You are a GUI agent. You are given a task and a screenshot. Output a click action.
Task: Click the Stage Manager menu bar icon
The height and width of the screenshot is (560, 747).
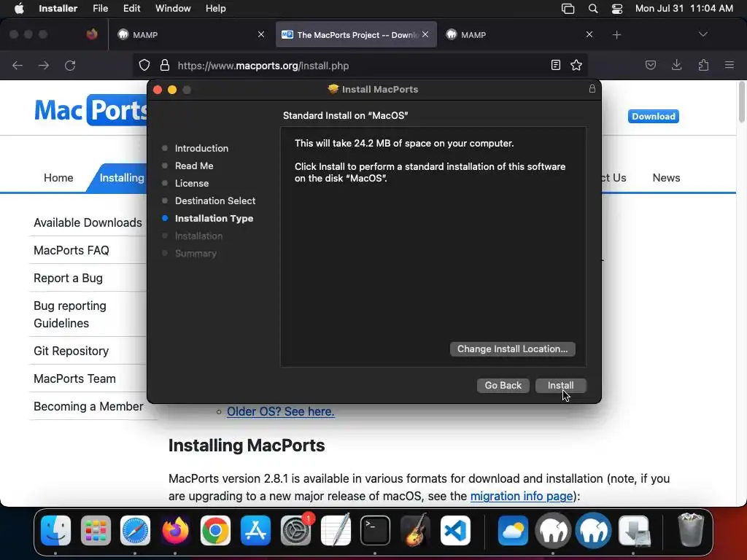coord(568,9)
